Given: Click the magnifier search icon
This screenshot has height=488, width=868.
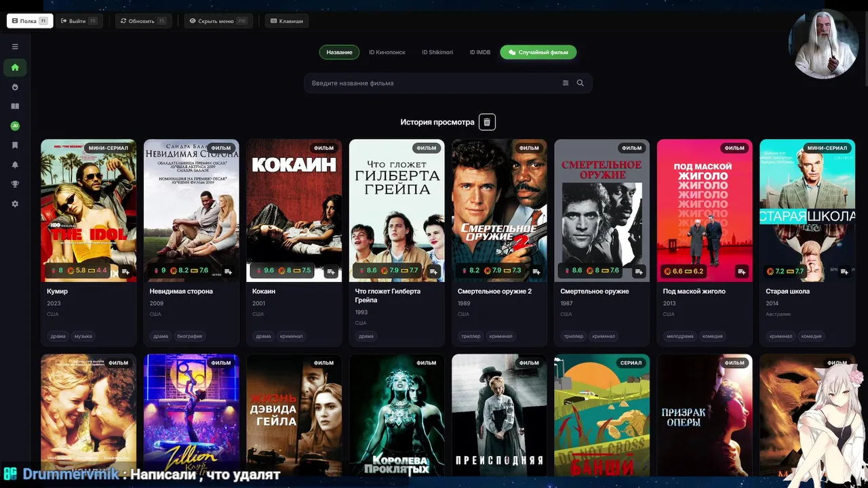Looking at the screenshot, I should pos(580,83).
